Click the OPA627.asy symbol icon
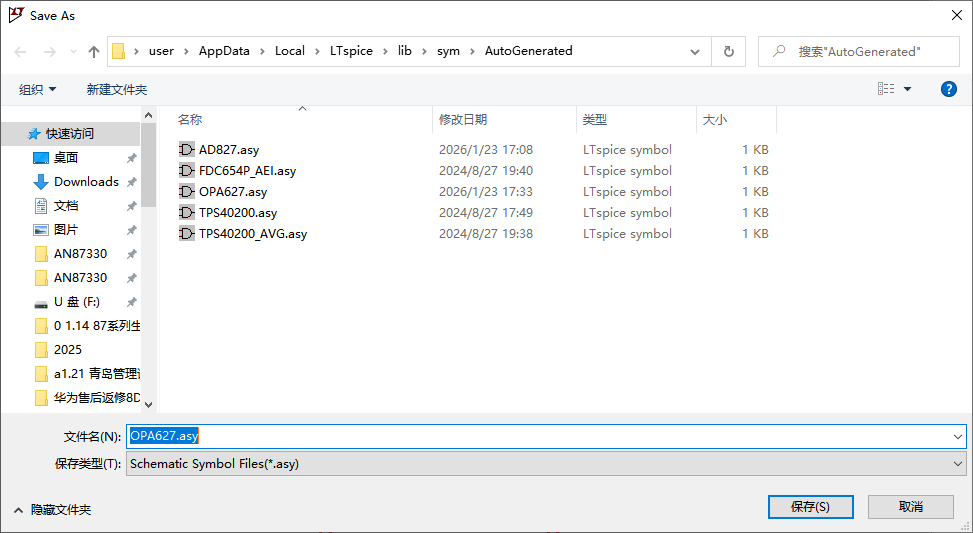Image resolution: width=973 pixels, height=533 pixels. pyautogui.click(x=187, y=192)
